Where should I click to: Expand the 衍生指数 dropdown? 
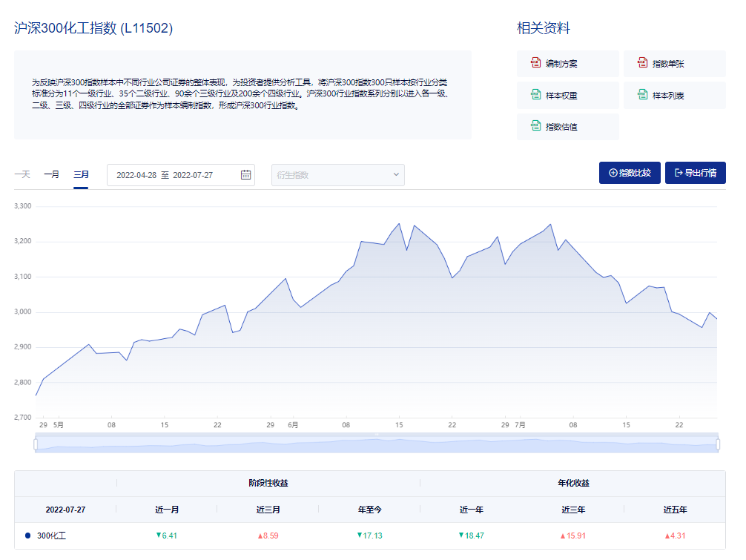point(337,175)
